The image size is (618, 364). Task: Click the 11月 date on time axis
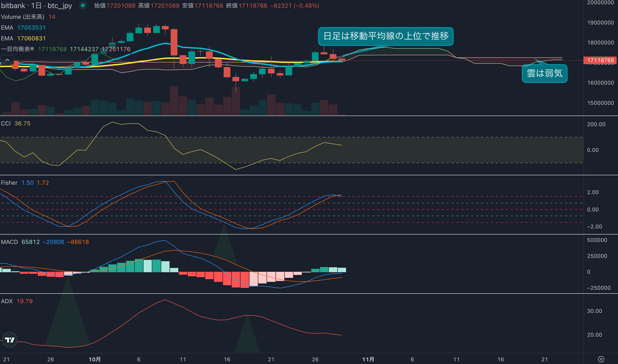click(368, 359)
